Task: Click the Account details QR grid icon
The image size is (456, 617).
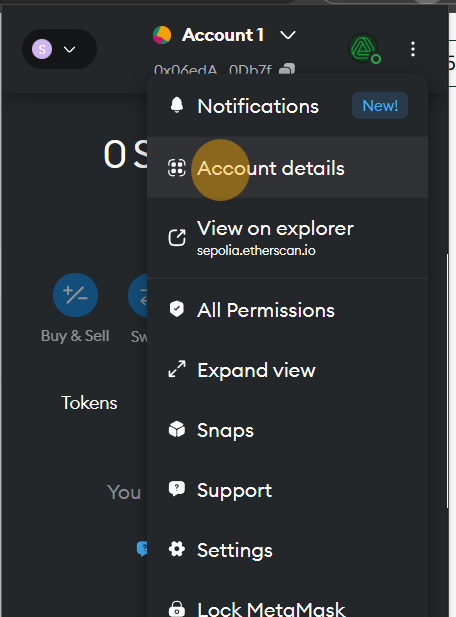Action: (177, 168)
